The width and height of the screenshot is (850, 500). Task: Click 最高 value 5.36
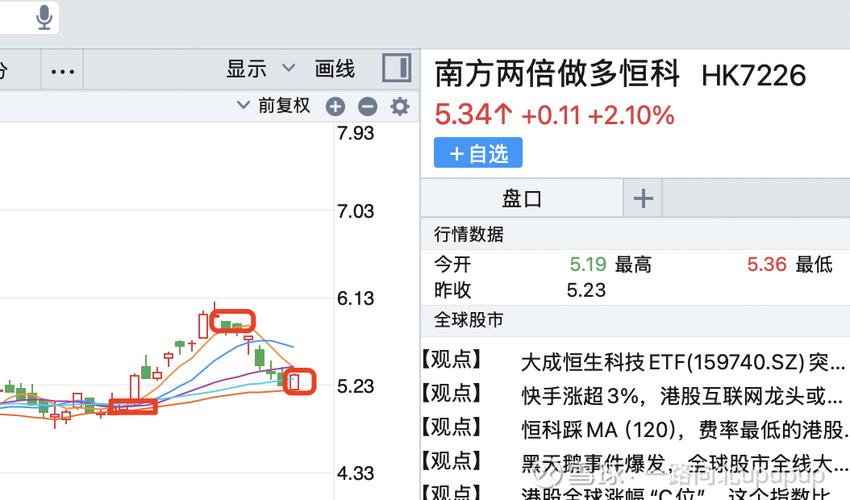click(x=767, y=264)
